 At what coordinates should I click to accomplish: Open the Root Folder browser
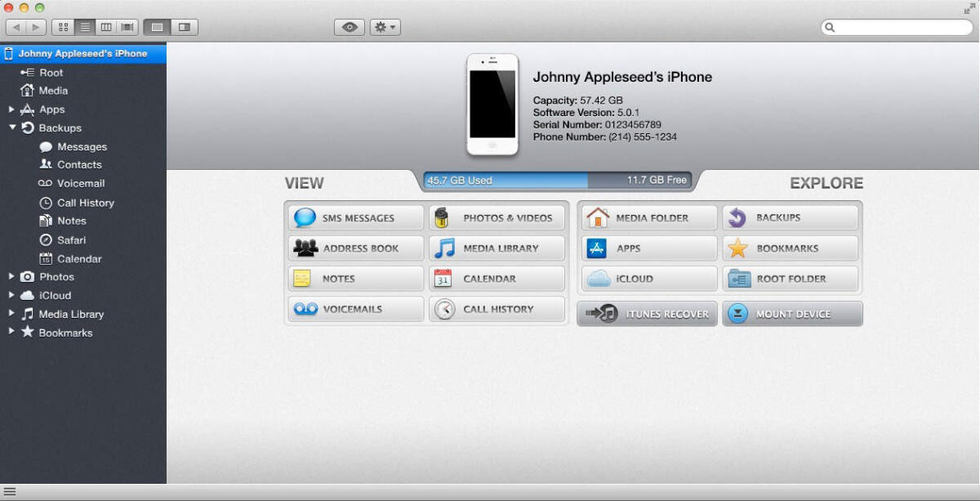[791, 279]
